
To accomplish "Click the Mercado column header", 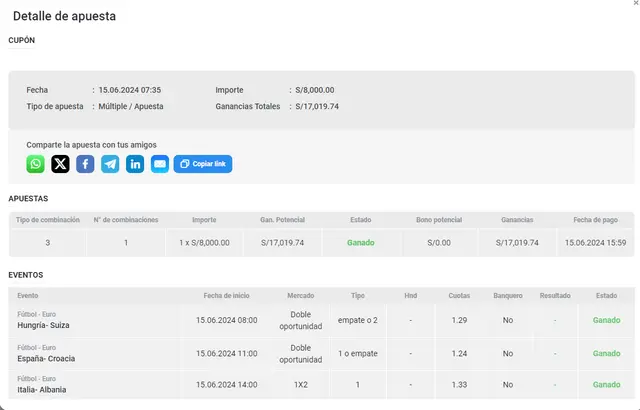I will [x=300, y=296].
